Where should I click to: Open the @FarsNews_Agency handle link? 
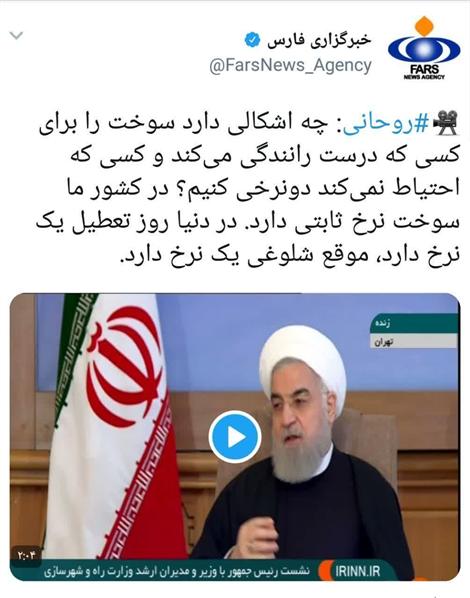[290, 65]
